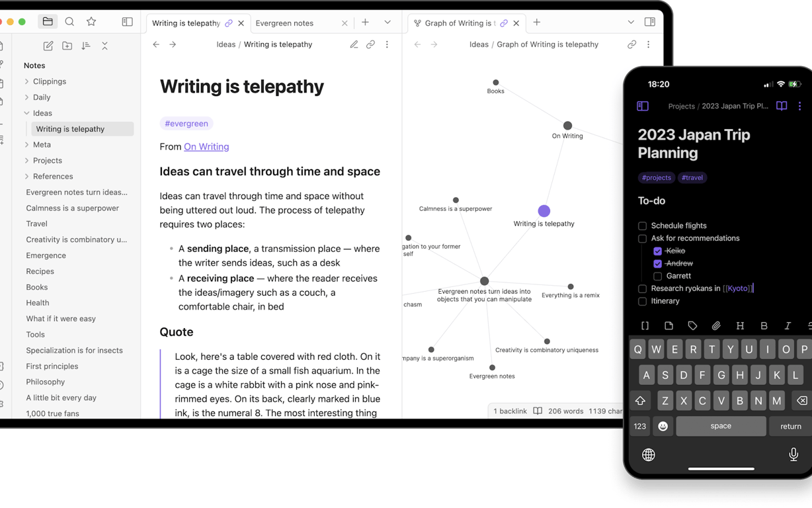Screen dimensions: 812x508
Task: Click the On Writing graph node
Action: (567, 126)
